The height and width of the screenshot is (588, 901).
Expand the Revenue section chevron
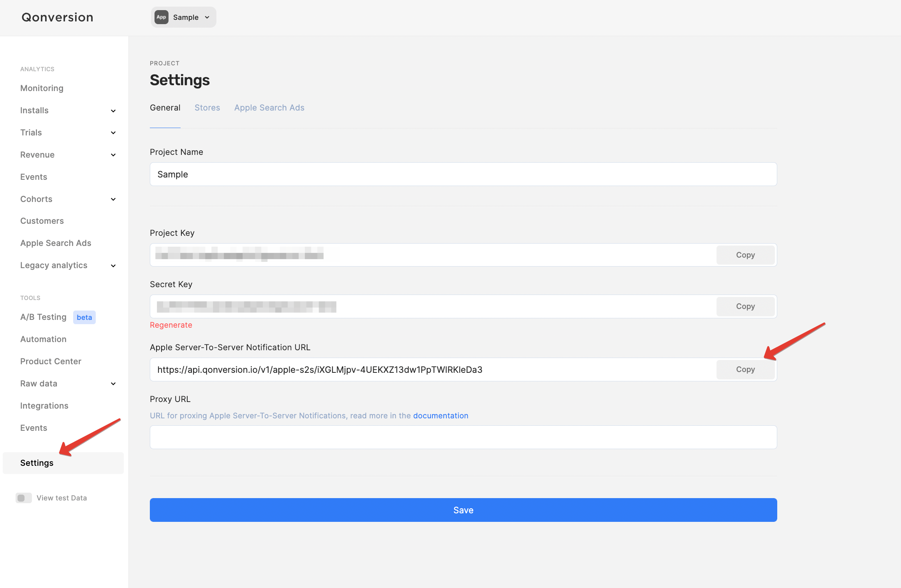(x=113, y=155)
